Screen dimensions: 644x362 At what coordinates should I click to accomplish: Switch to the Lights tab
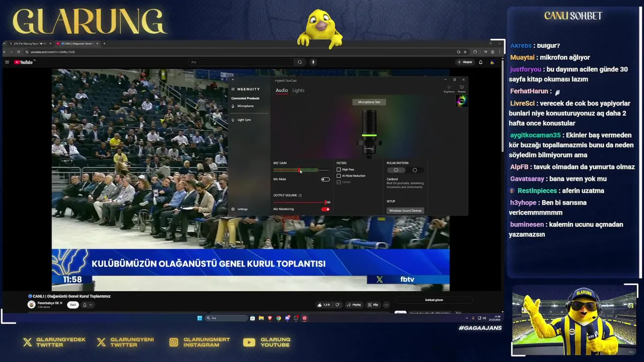(298, 90)
